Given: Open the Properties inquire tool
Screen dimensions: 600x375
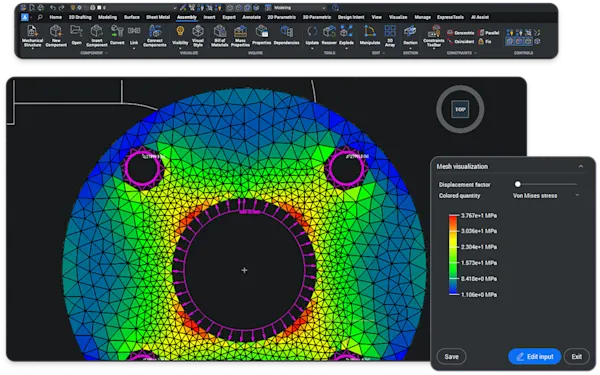Looking at the screenshot, I should [262, 35].
